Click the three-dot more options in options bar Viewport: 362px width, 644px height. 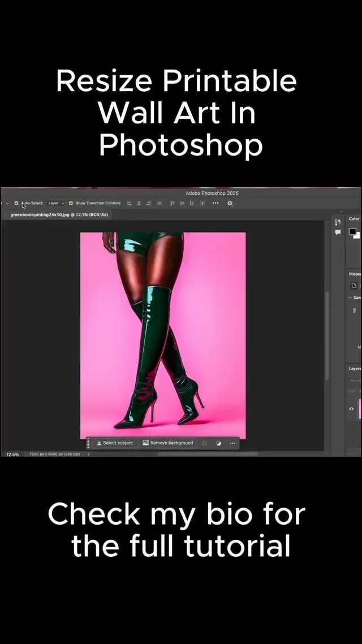(x=216, y=203)
